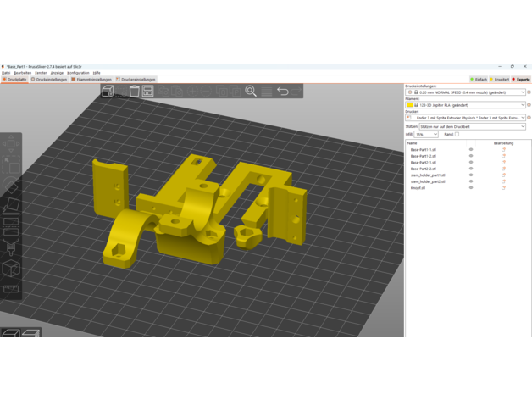532x400 pixels.
Task: Open the Konfiguration menu
Action: [78, 73]
